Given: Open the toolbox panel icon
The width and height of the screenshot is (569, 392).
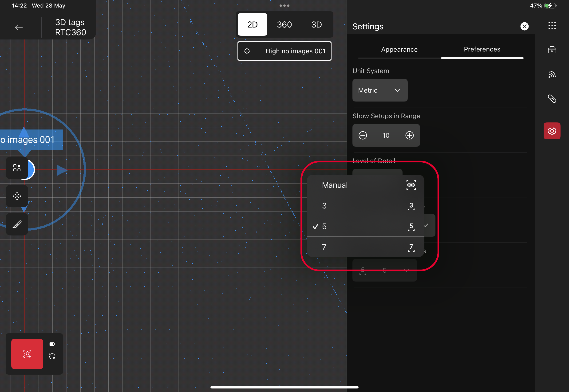Looking at the screenshot, I should (552, 50).
